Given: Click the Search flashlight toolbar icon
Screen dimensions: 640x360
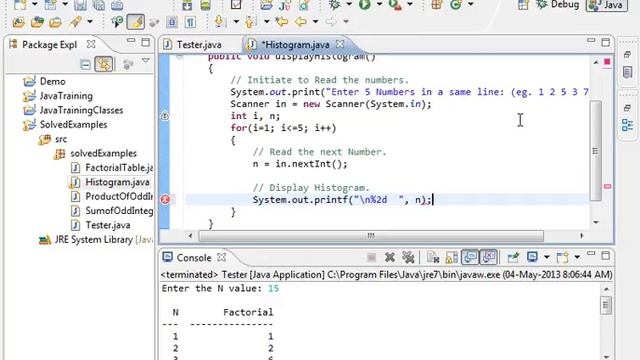Looking at the screenshot, I should pos(75,22).
